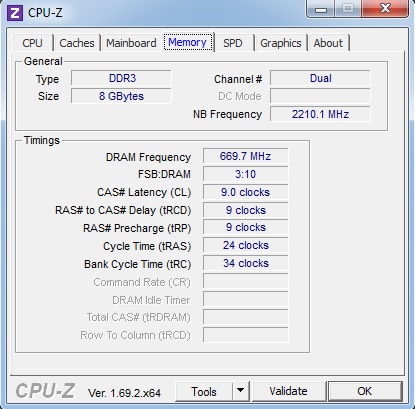This screenshot has width=415, height=409.
Task: Click the Tools button
Action: pyautogui.click(x=204, y=391)
